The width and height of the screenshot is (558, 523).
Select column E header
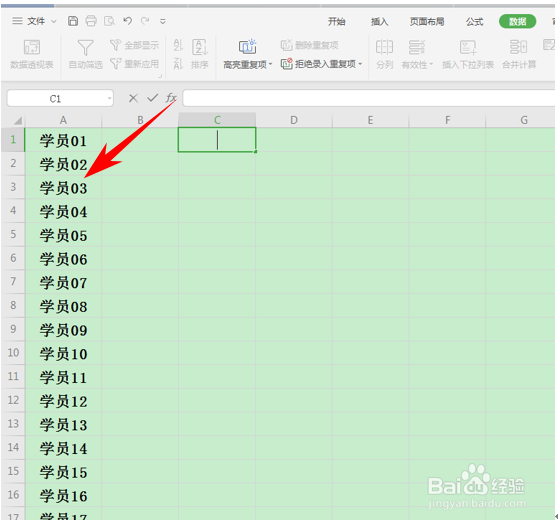370,120
